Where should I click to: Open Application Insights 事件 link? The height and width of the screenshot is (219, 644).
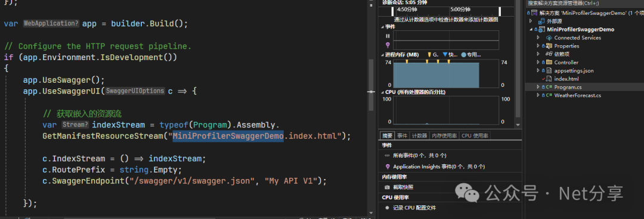click(439, 167)
